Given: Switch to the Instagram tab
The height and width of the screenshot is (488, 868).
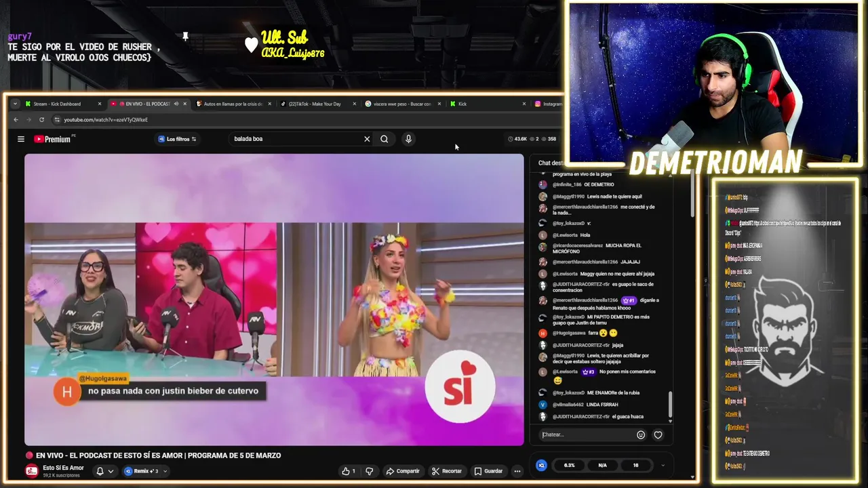Looking at the screenshot, I should tap(548, 104).
